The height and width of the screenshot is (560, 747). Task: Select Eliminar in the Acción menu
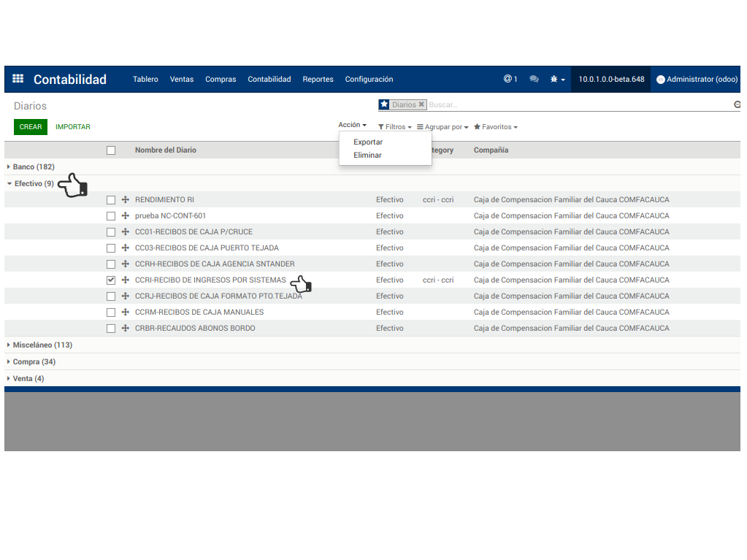click(367, 156)
